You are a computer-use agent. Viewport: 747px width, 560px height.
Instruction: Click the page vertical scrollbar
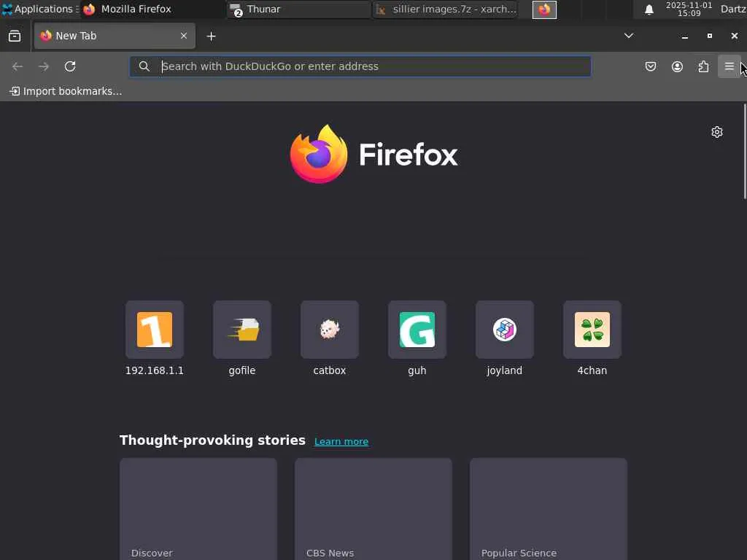pos(745,151)
